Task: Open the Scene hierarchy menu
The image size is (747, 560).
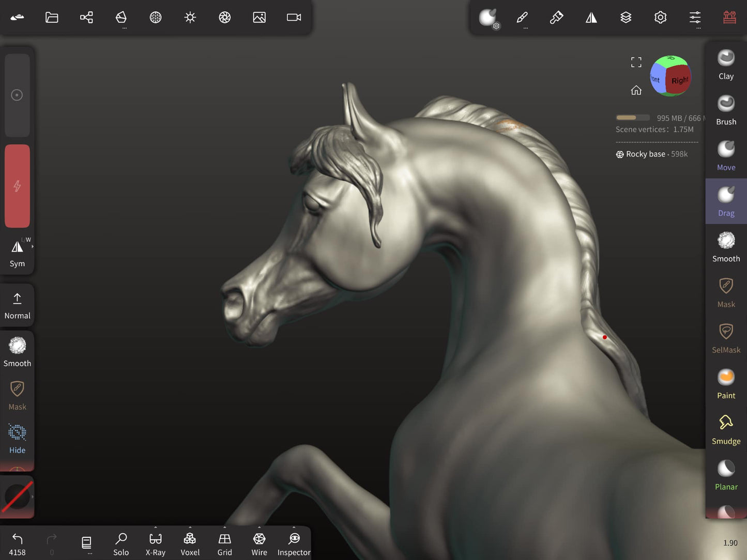Action: [x=86, y=18]
